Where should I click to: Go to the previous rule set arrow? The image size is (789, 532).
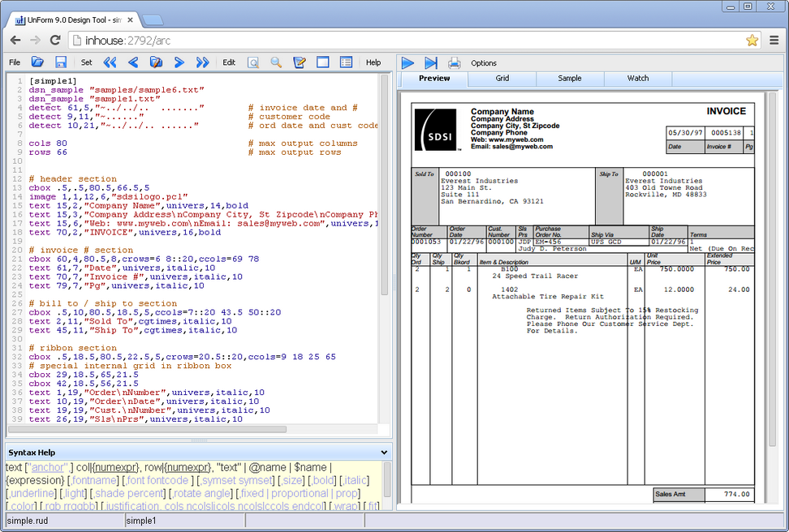133,62
